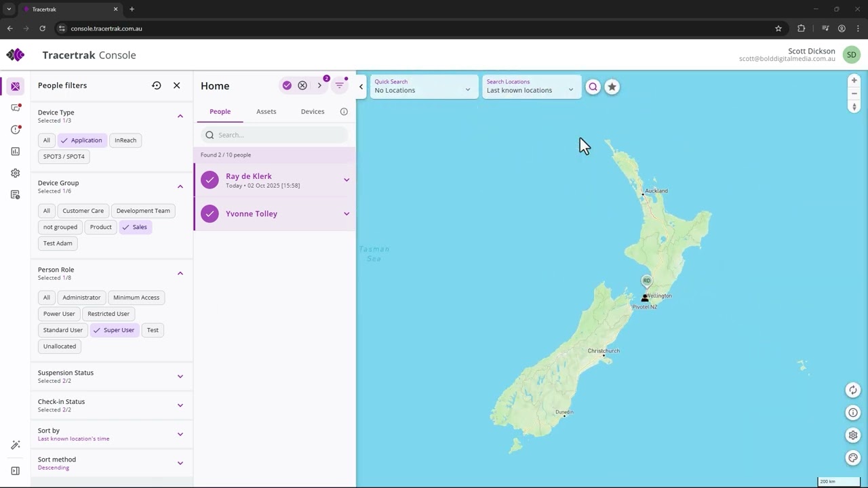This screenshot has width=868, height=488.
Task: Expand Ray de Klerk details
Action: 347,180
